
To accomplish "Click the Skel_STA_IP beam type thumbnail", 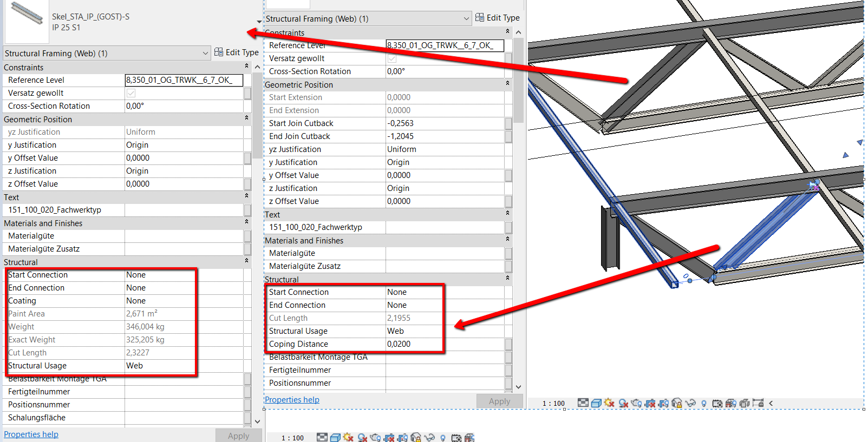I will pos(27,22).
